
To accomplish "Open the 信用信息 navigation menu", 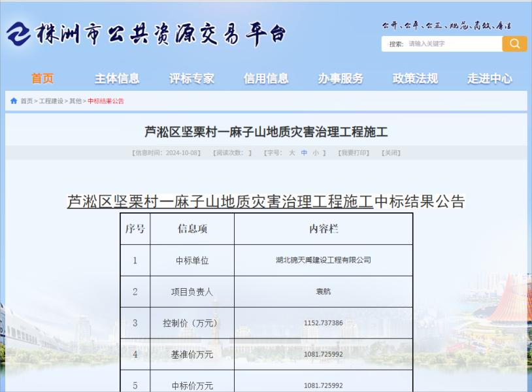I will click(265, 78).
